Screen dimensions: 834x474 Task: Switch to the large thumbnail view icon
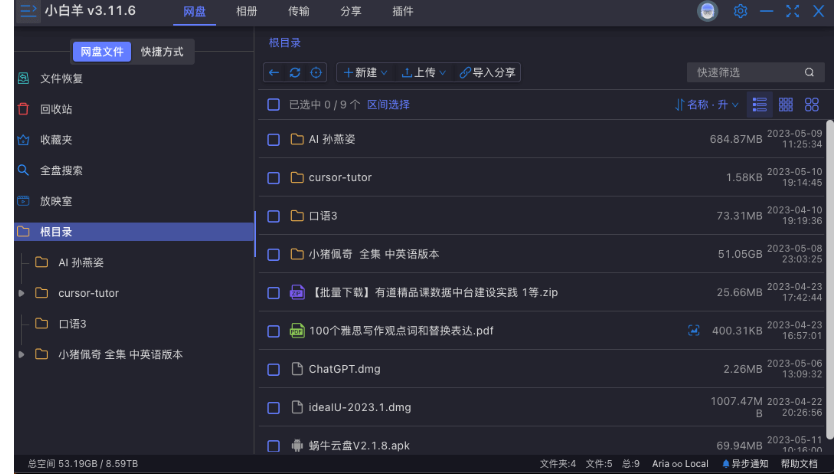[812, 104]
